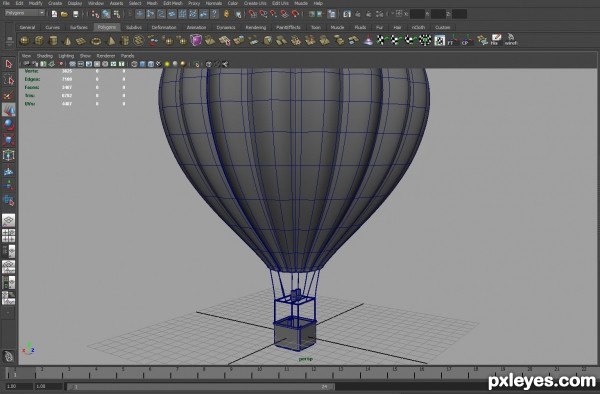Select the arrow Select tool in toolbox

pos(8,64)
